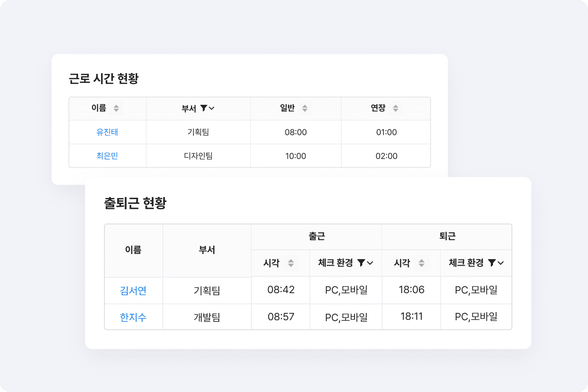Click 출근 체크 환경 filter funnel
The height and width of the screenshot is (392, 588).
(361, 263)
